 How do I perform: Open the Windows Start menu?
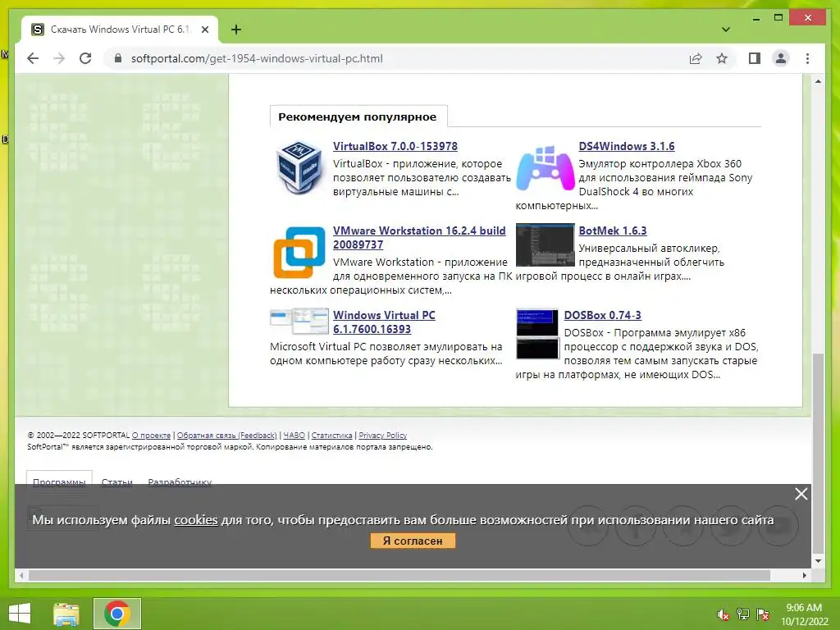pos(20,614)
